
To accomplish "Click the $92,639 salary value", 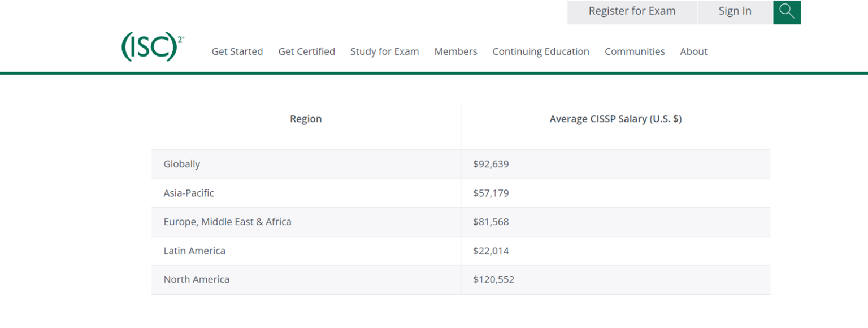I will (x=491, y=164).
